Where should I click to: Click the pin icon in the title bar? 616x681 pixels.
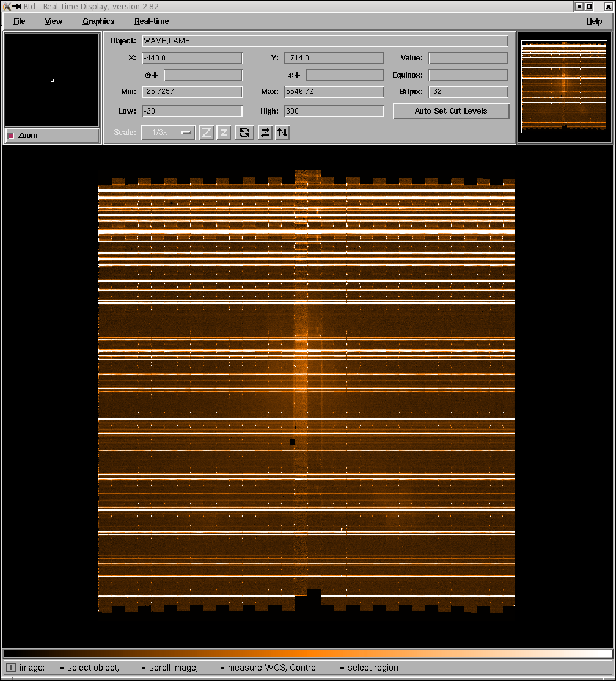(16, 7)
